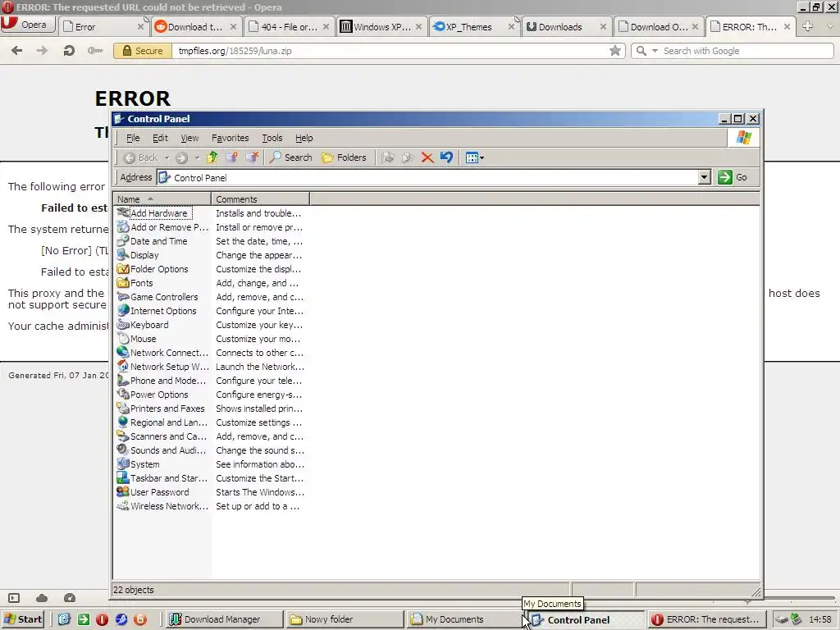Click the Opera menu button
This screenshot has height=630, width=840.
27,25
